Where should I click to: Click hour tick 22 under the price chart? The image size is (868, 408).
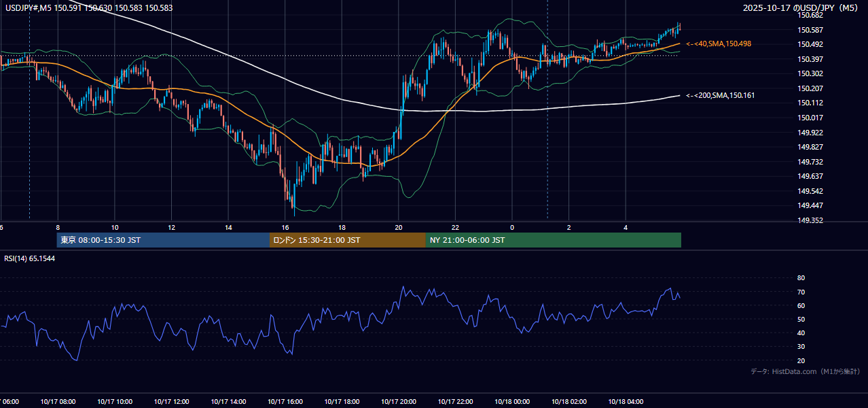pos(455,227)
